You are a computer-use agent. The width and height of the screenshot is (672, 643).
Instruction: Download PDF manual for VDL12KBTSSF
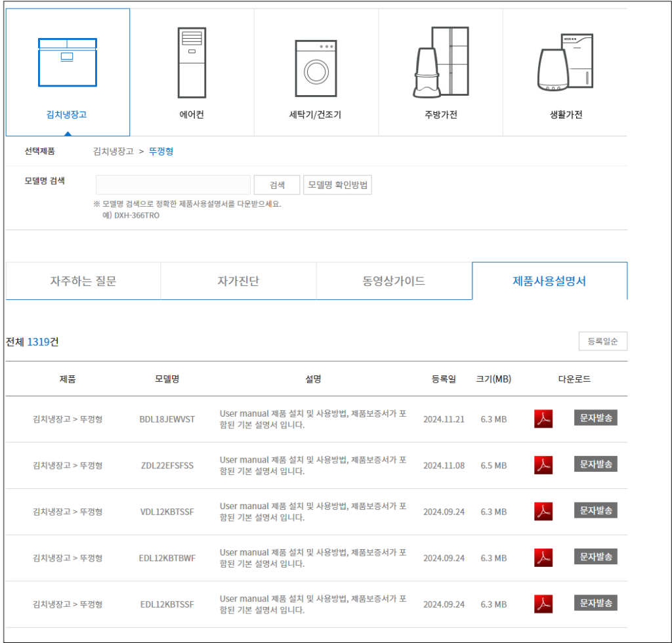[x=543, y=512]
